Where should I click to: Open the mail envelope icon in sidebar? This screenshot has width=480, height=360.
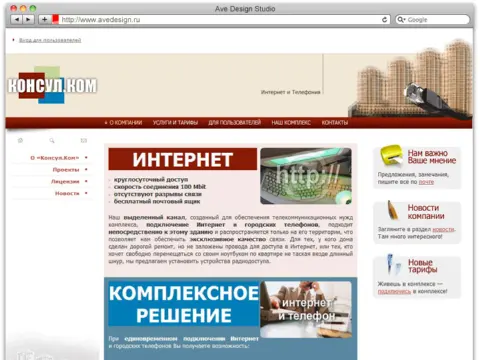(84, 141)
